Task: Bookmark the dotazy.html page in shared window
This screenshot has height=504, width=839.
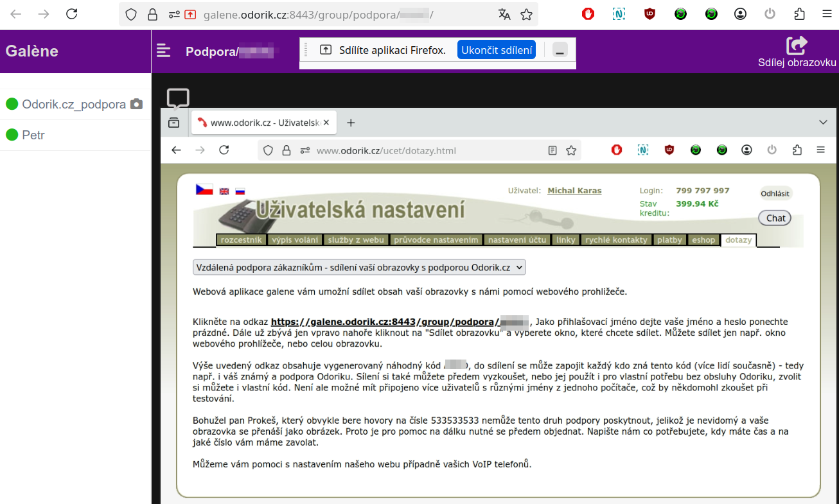Action: point(571,150)
